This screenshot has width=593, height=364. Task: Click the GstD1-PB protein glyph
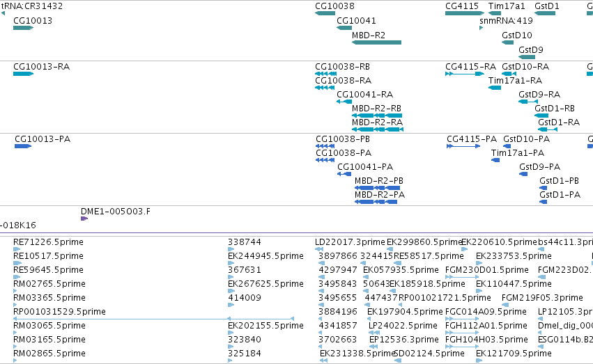543,188
